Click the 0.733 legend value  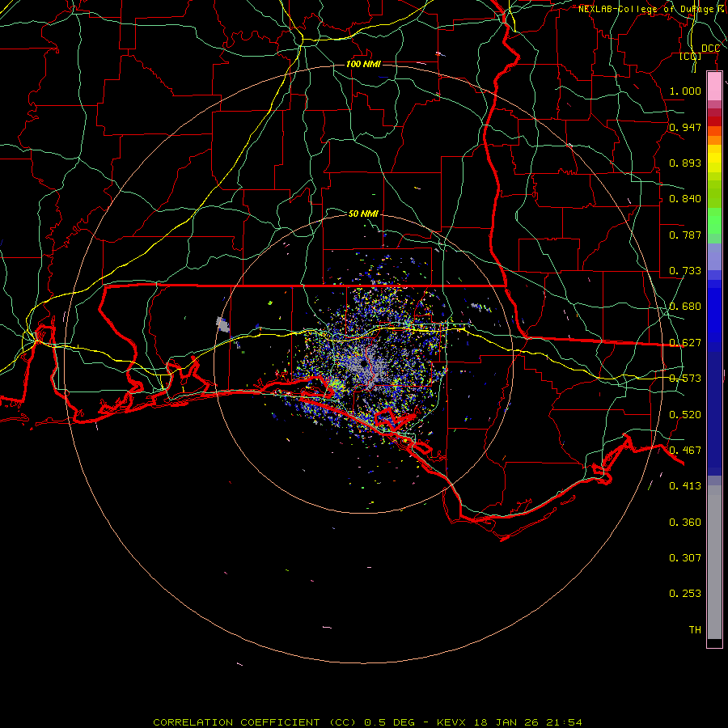click(685, 271)
